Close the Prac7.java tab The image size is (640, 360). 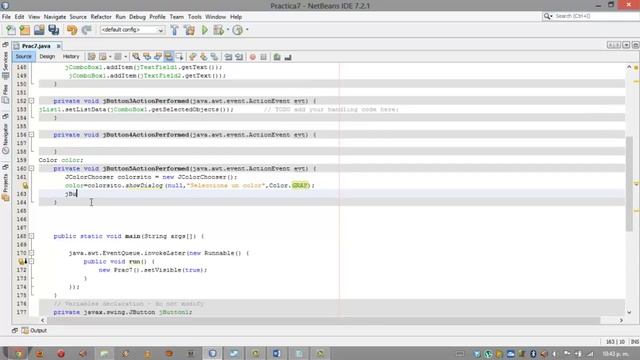coord(58,46)
